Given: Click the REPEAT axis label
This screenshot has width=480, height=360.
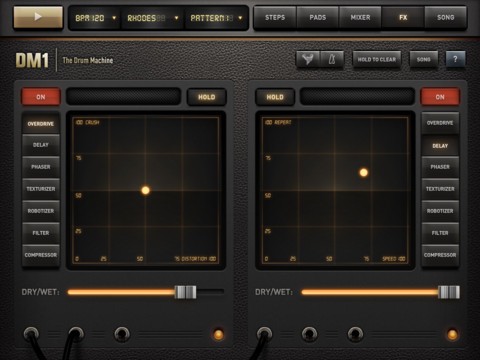Looking at the screenshot, I should 283,123.
